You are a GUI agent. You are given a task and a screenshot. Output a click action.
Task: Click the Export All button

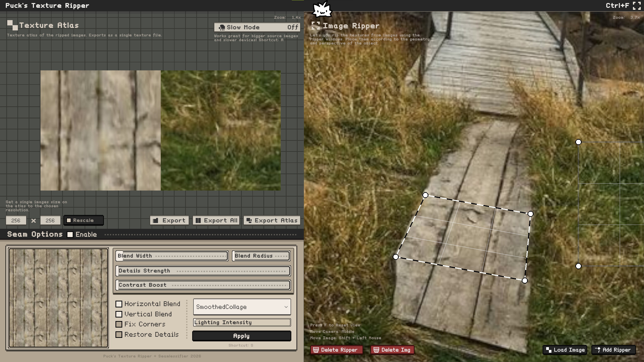[216, 220]
